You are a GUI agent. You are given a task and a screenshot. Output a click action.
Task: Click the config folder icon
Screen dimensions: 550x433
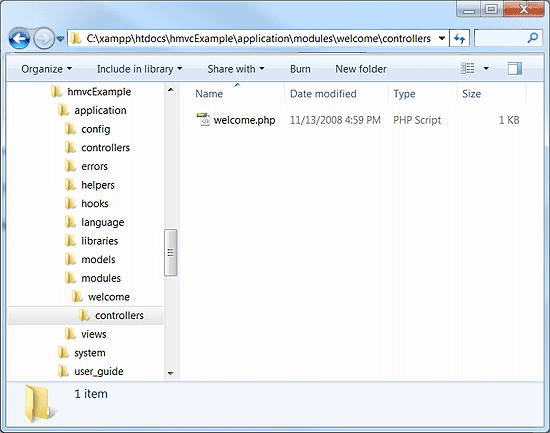(70, 129)
